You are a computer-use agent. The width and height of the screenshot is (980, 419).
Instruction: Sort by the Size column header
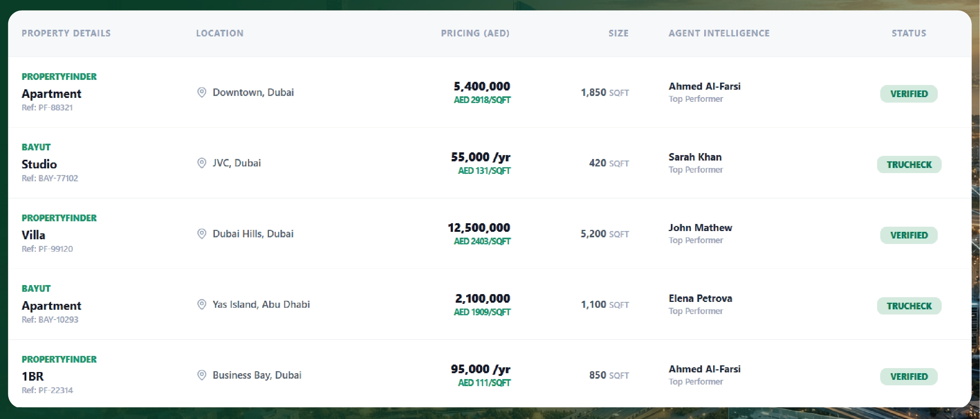tap(618, 33)
